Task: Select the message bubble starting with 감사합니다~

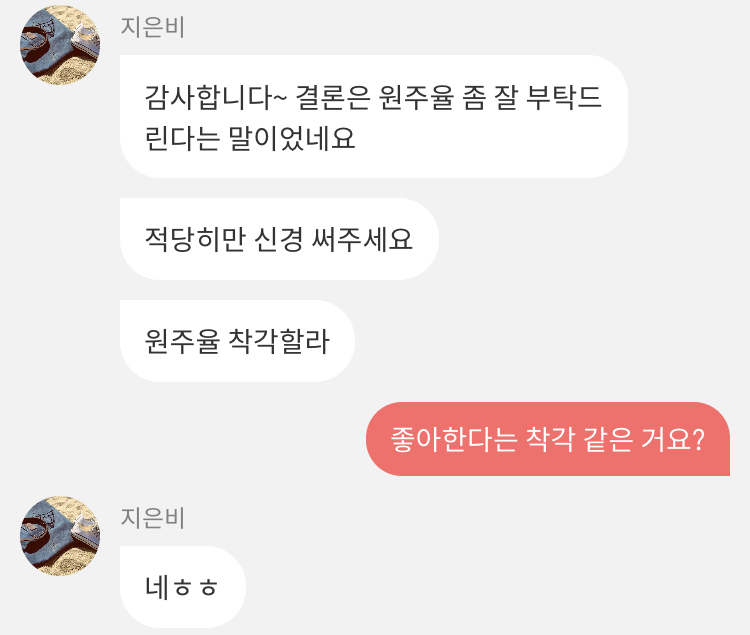Action: [x=374, y=117]
